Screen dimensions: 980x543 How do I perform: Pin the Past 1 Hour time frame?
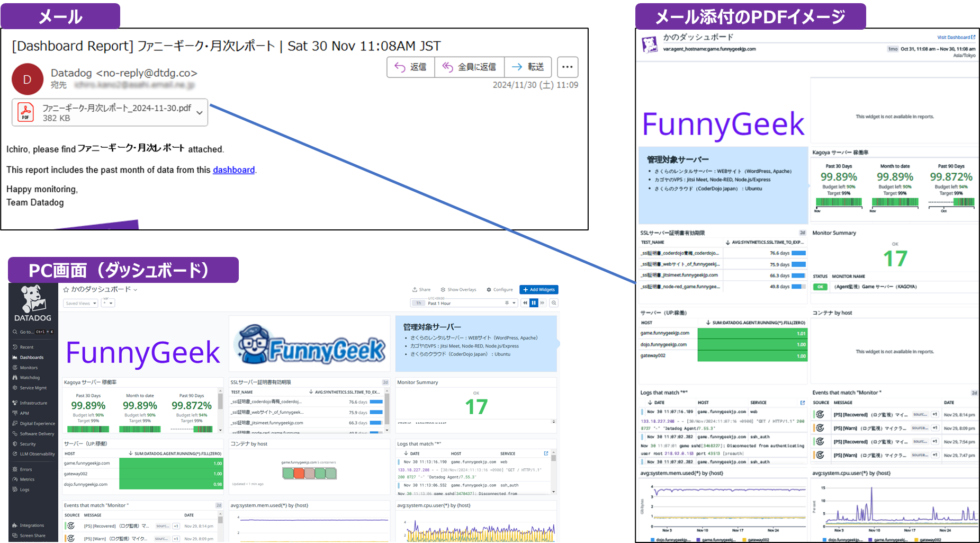click(x=507, y=302)
